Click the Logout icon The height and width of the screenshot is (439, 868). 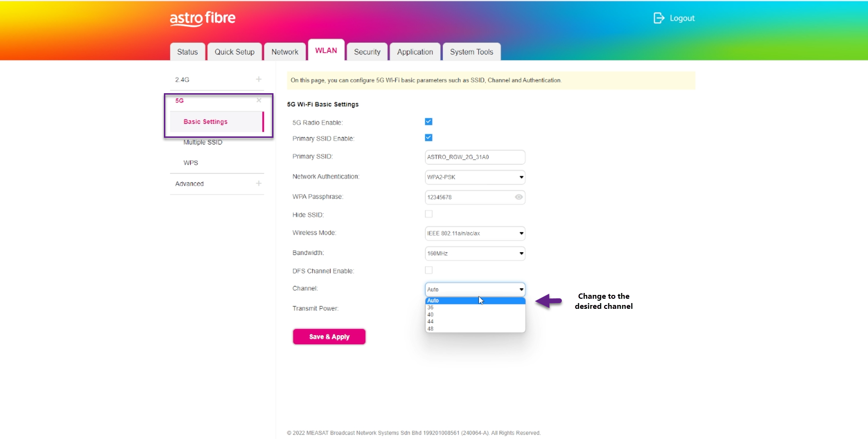click(658, 18)
